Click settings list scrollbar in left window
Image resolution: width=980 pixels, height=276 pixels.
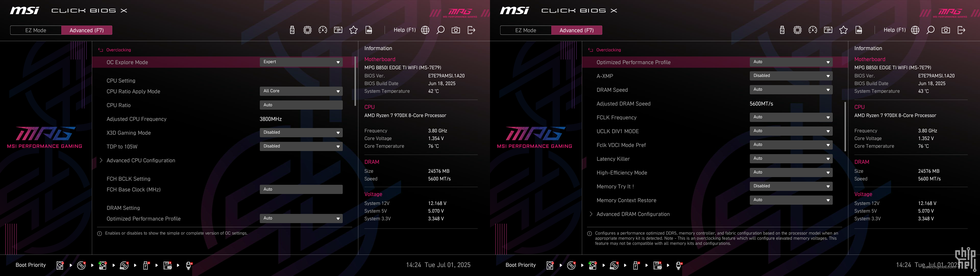click(x=355, y=81)
